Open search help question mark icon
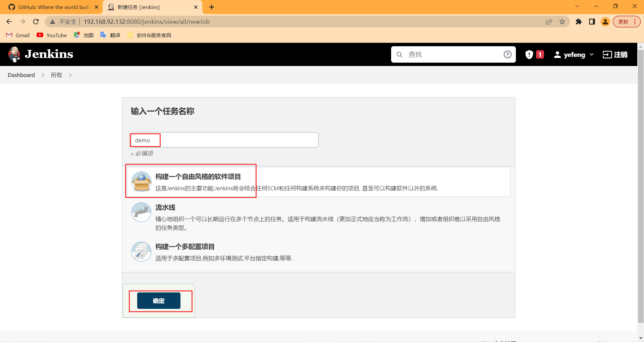The height and width of the screenshot is (342, 644). point(507,54)
